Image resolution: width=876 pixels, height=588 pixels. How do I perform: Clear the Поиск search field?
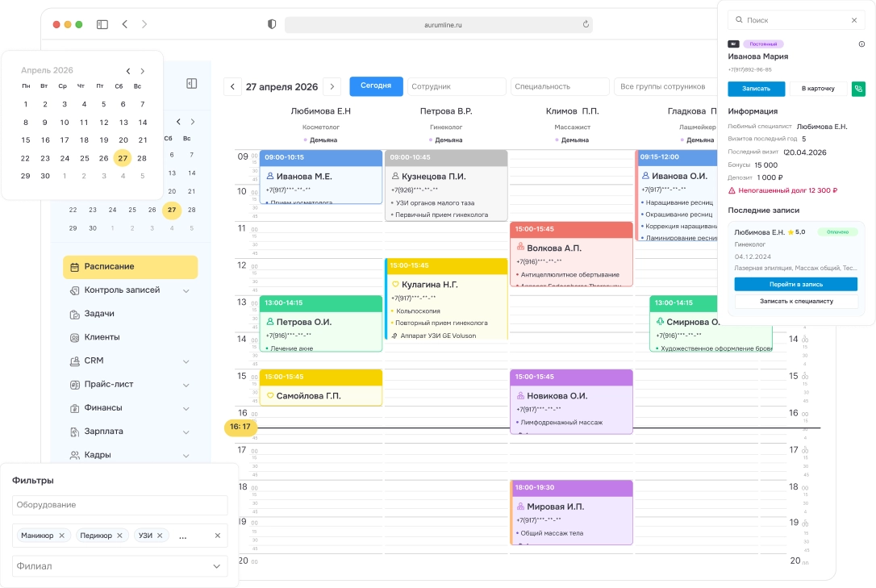(854, 20)
